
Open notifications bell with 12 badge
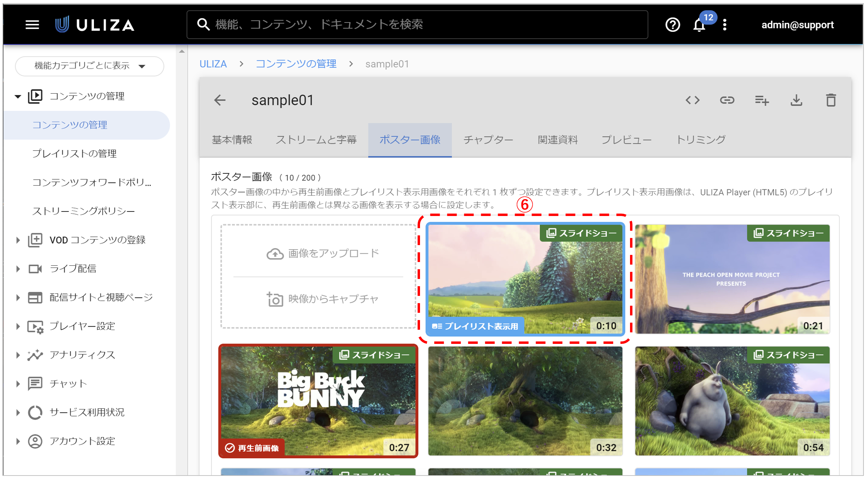pyautogui.click(x=700, y=25)
